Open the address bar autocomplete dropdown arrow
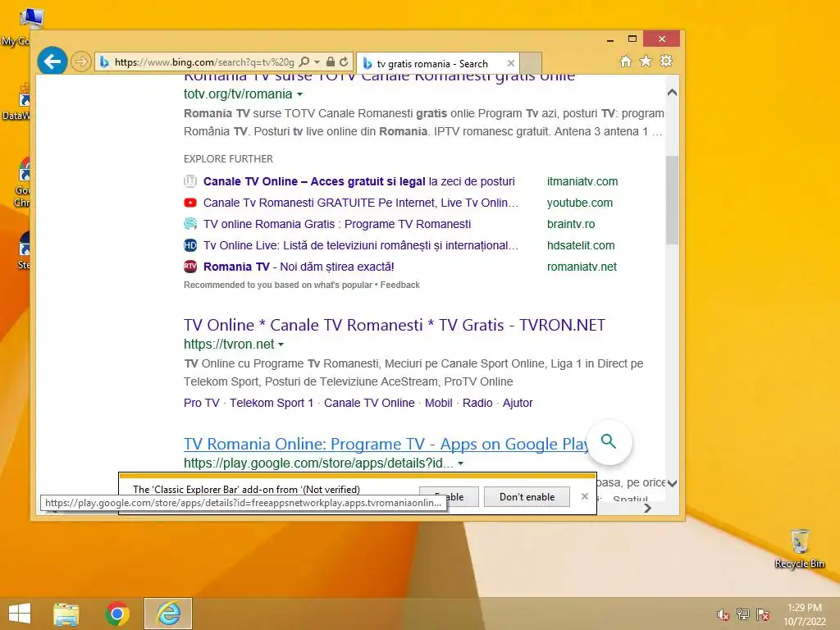Image resolution: width=840 pixels, height=630 pixels. pyautogui.click(x=317, y=62)
